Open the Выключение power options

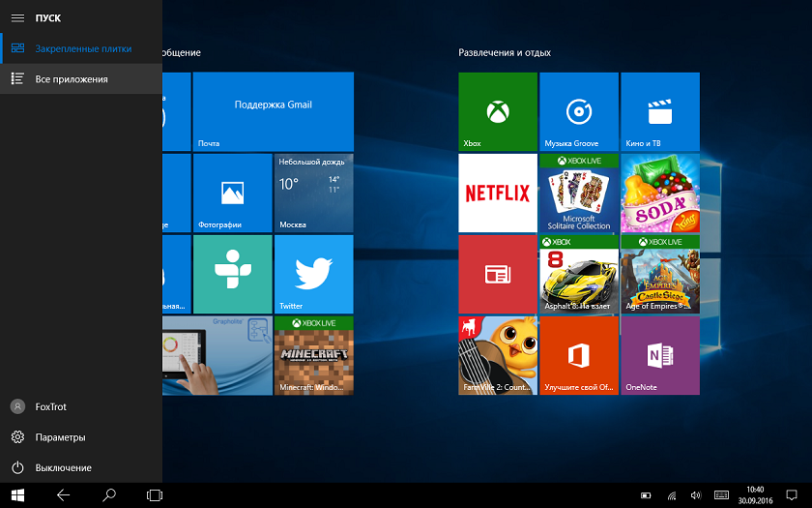point(63,467)
